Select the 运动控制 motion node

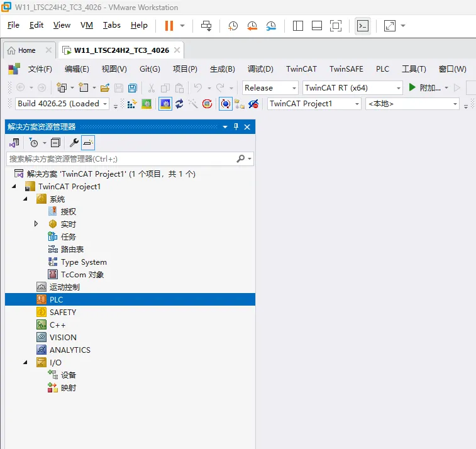point(64,287)
